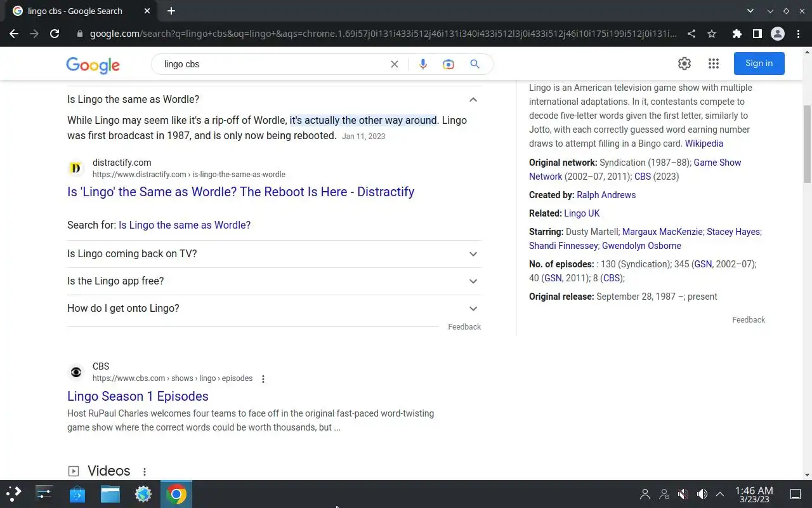This screenshot has width=812, height=508.
Task: Toggle the muted audio tray icon
Action: coord(683,494)
